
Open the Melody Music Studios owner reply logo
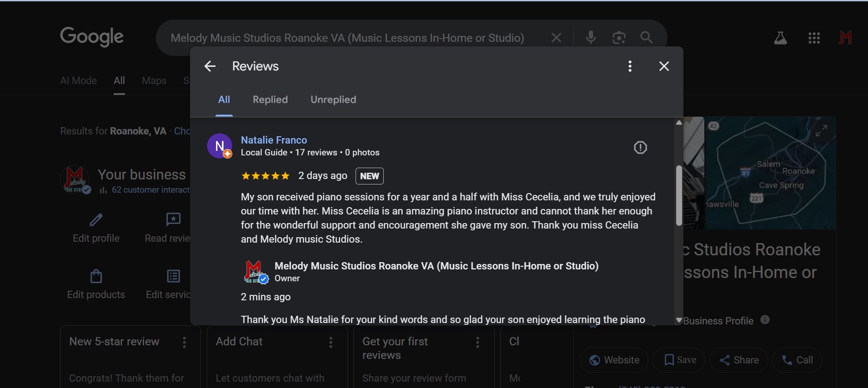coord(256,272)
